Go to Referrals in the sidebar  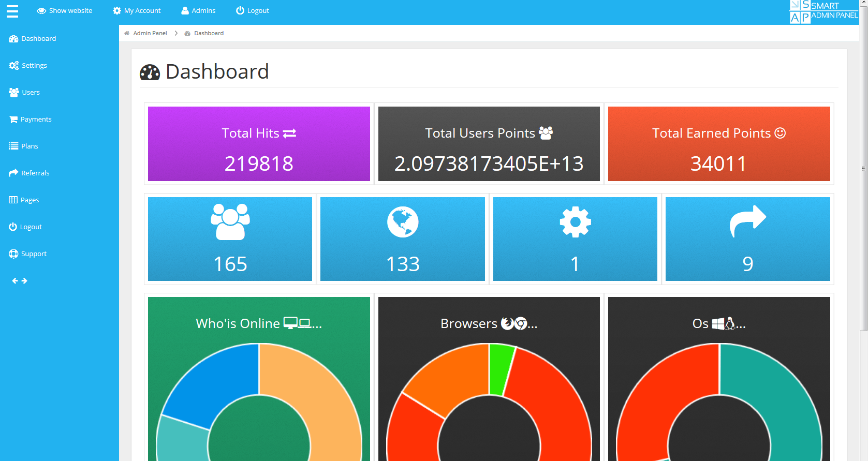tap(30, 173)
